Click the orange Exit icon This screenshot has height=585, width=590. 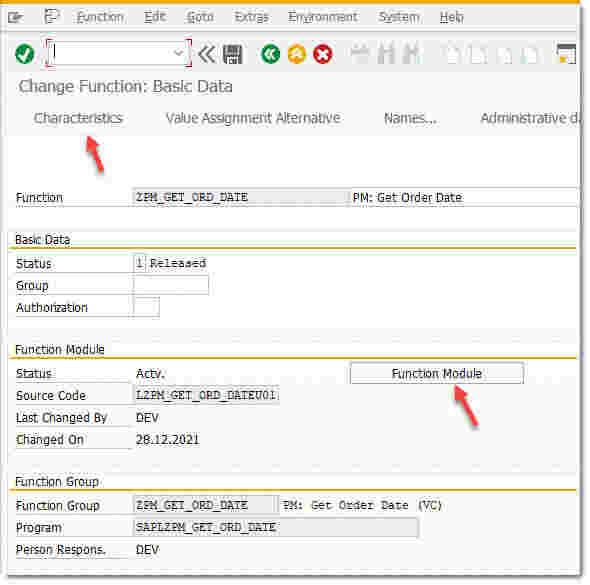[x=297, y=54]
